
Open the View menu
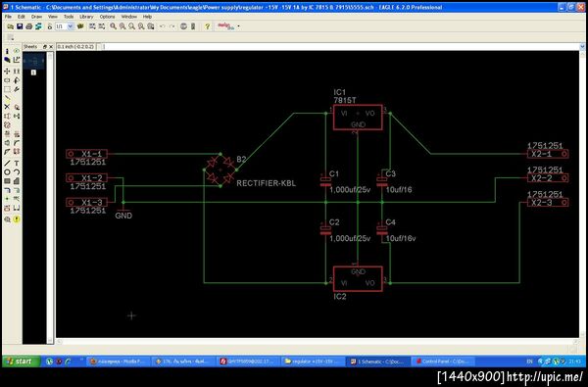coord(53,17)
